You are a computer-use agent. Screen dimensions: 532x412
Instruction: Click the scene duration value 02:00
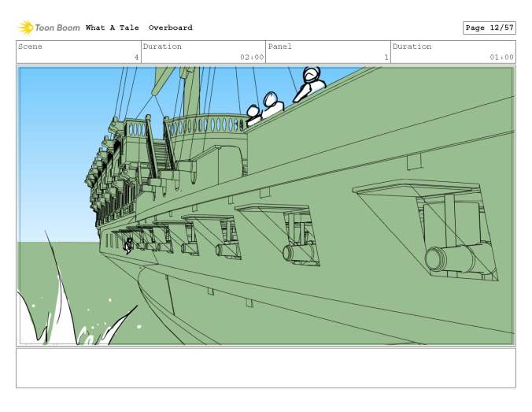pos(251,57)
